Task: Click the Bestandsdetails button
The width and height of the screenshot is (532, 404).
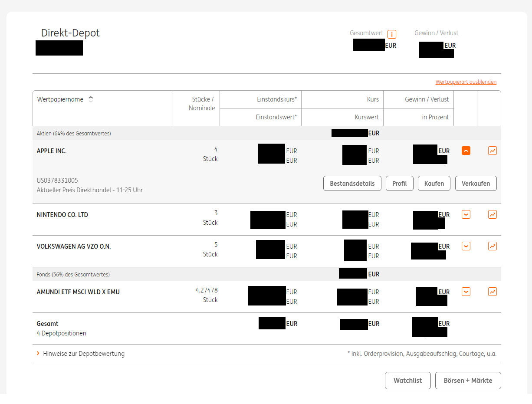Action: coord(352,183)
